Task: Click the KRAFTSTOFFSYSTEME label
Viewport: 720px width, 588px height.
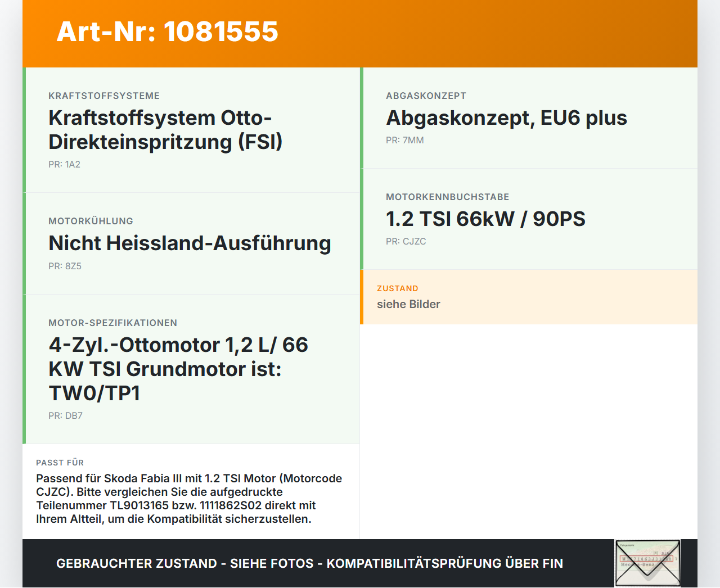Action: click(x=104, y=96)
